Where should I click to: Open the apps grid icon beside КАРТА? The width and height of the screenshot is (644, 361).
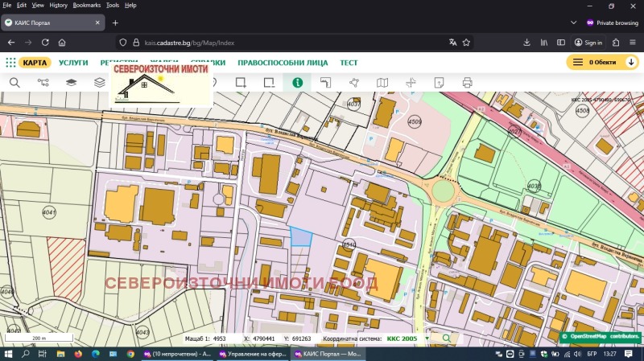pyautogui.click(x=10, y=63)
